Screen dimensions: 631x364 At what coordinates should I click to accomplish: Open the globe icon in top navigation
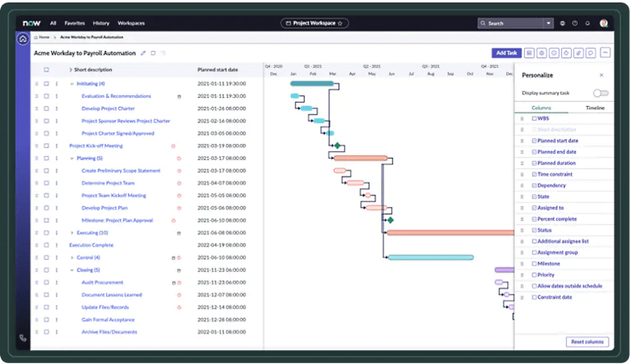[563, 23]
